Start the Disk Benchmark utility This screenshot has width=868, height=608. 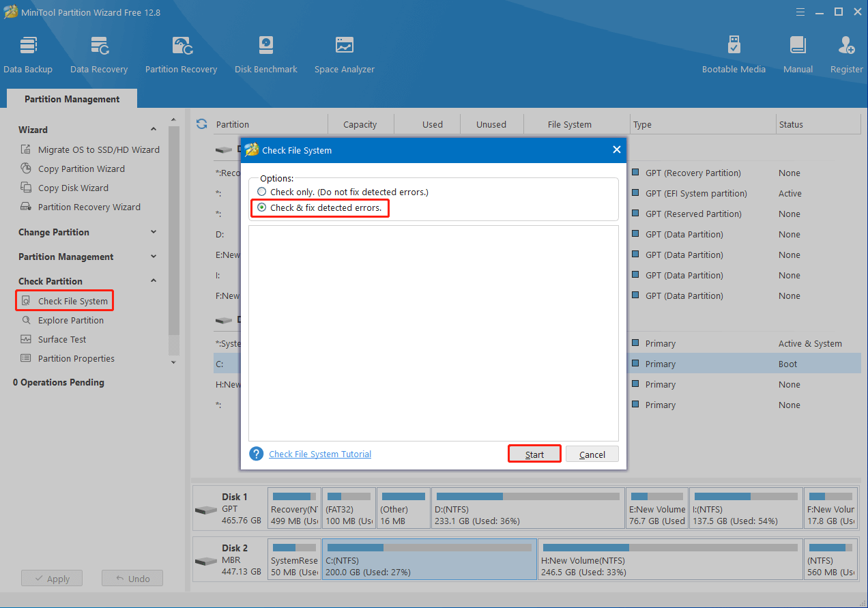point(265,53)
